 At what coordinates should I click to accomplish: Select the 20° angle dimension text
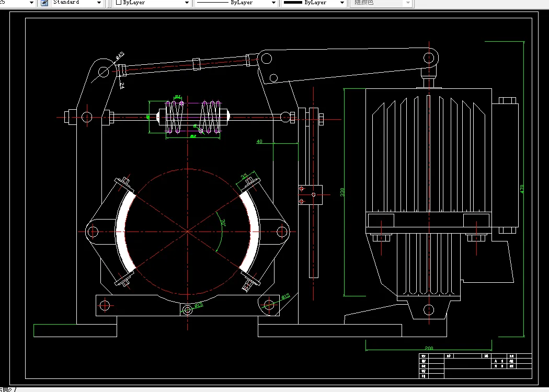click(223, 223)
